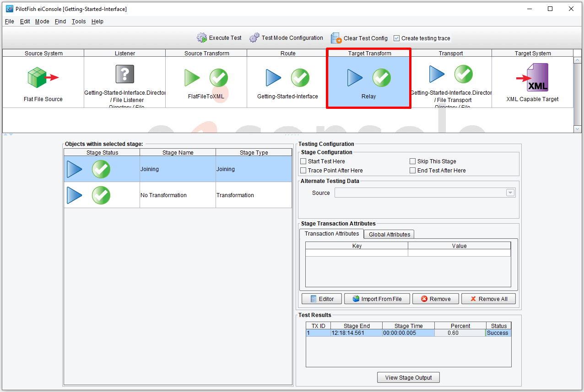Click the FlatFileToXML stage label
Image resolution: width=584 pixels, height=392 pixels.
click(206, 97)
